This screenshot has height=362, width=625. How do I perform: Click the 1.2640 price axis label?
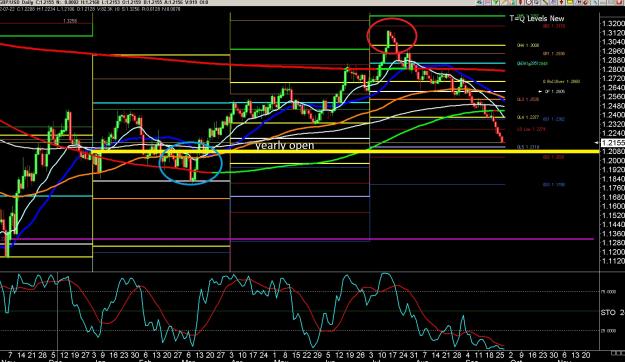(x=613, y=87)
